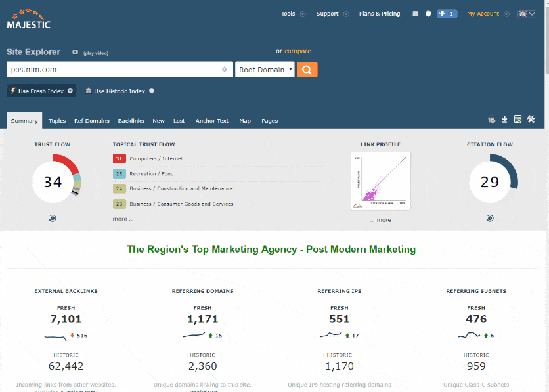549x392 pixels.
Task: Click the add-to-bucket icon in the tab bar
Action: 491,120
